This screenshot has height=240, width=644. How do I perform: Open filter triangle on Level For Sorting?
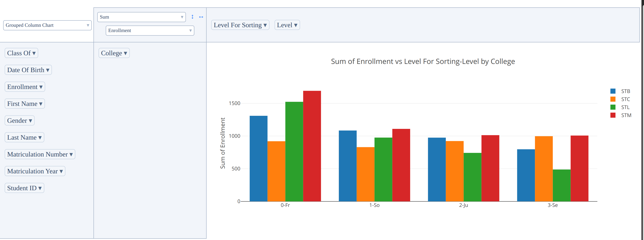265,25
